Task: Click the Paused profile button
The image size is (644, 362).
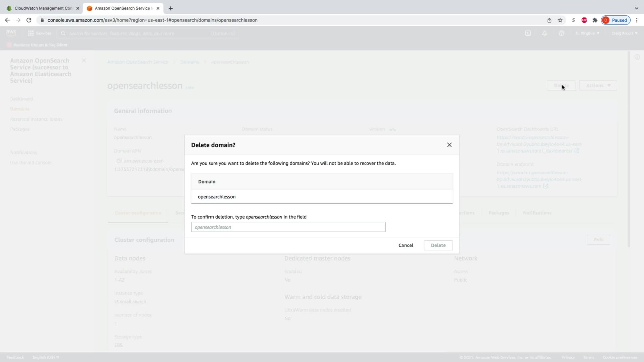Action: [616, 20]
